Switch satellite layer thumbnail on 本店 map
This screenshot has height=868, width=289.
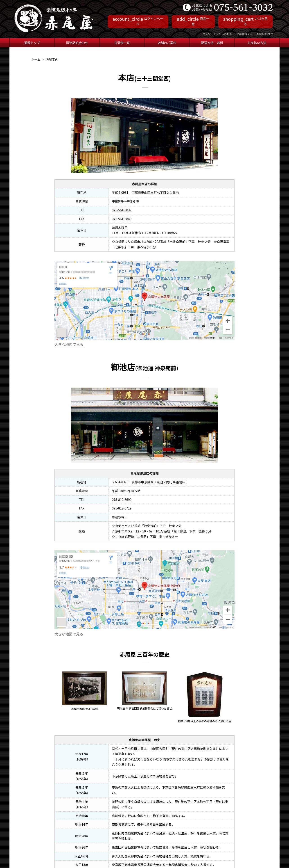click(x=61, y=332)
